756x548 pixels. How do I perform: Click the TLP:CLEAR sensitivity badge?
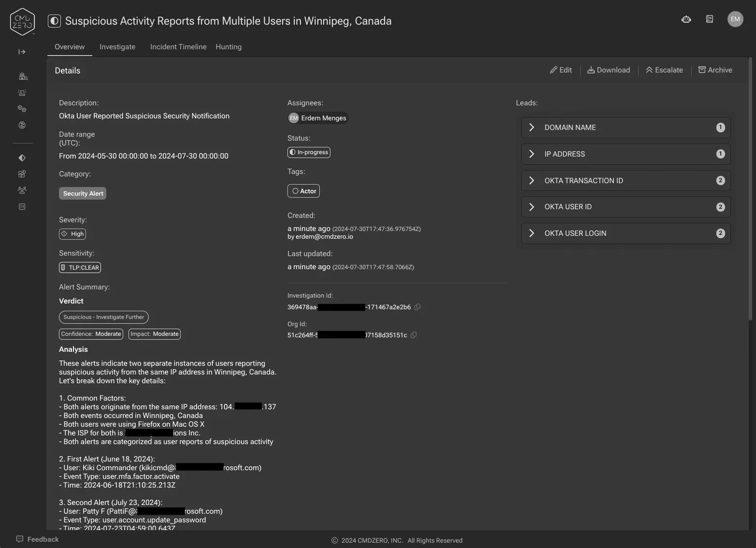click(80, 268)
